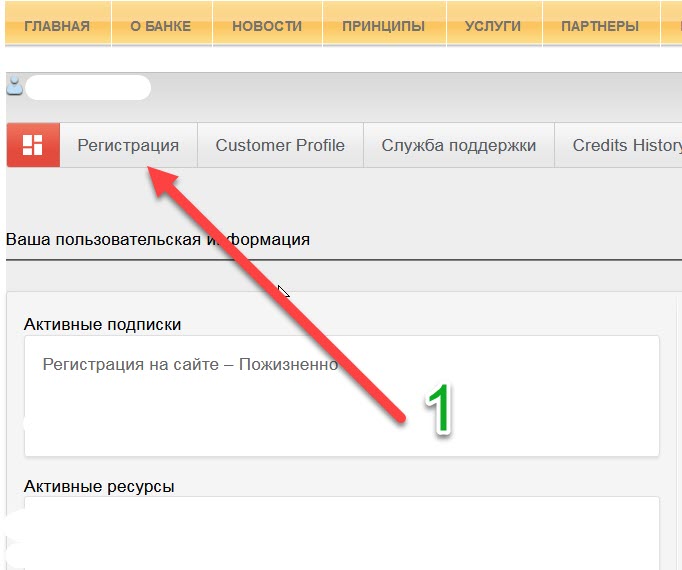
Task: Go to ГЛАВНАЯ in the top menu
Action: click(56, 26)
